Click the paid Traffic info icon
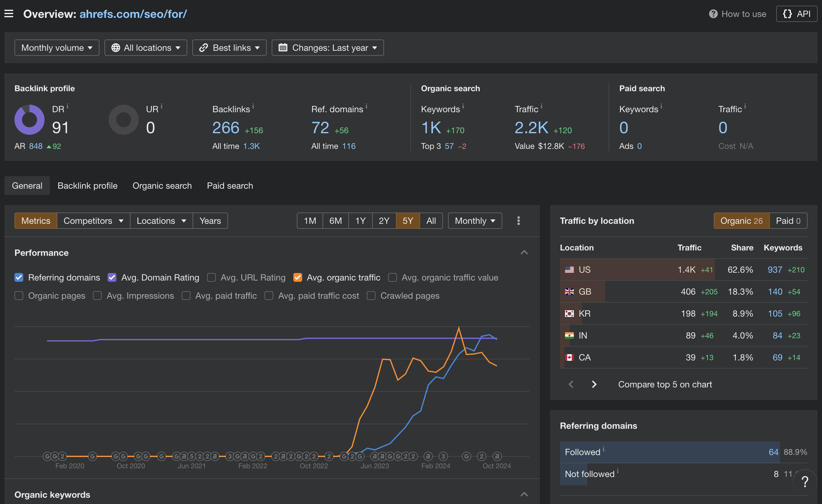Screen dimensions: 822x504 coord(745,106)
